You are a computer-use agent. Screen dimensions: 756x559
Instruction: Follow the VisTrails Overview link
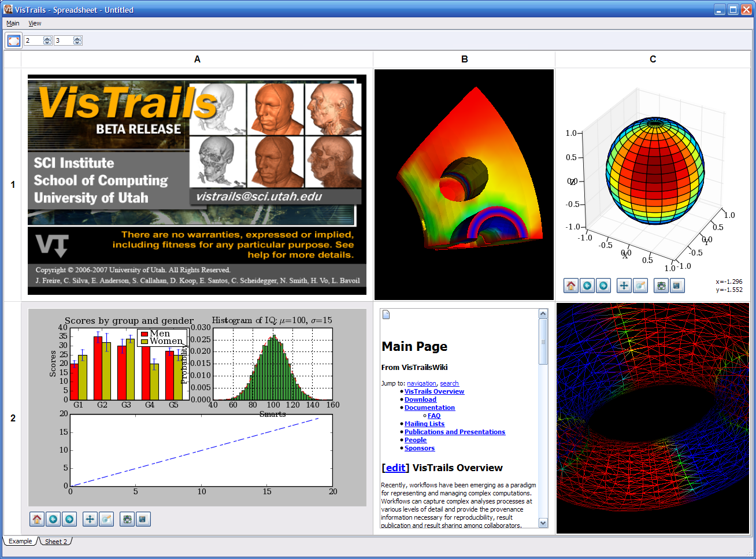434,391
